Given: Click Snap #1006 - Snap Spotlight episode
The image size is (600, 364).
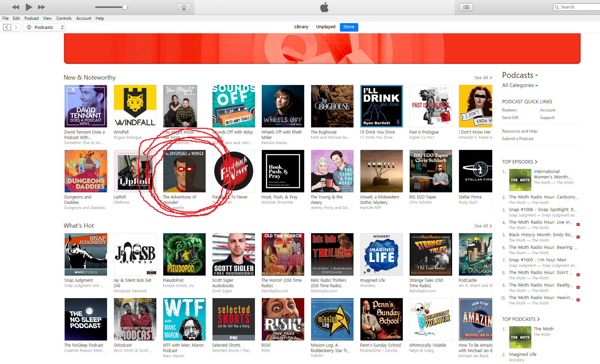Looking at the screenshot, I should [543, 210].
